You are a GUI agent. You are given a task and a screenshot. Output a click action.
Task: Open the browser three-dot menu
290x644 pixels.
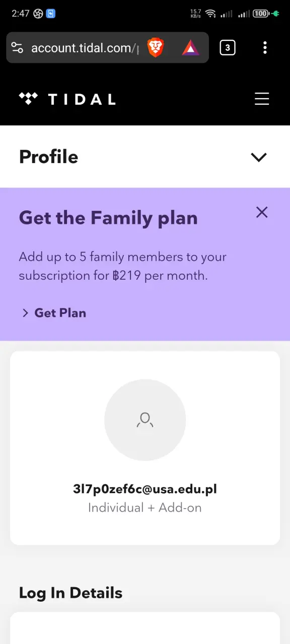[265, 48]
